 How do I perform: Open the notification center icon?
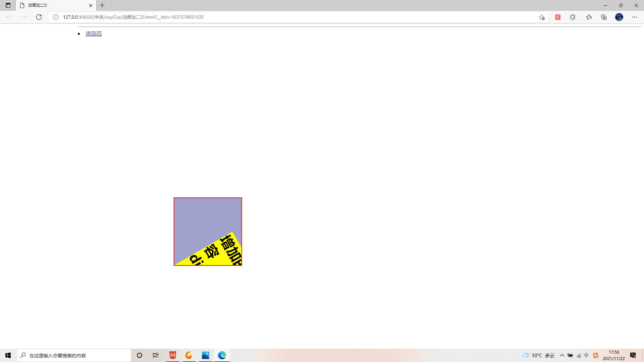(x=633, y=355)
